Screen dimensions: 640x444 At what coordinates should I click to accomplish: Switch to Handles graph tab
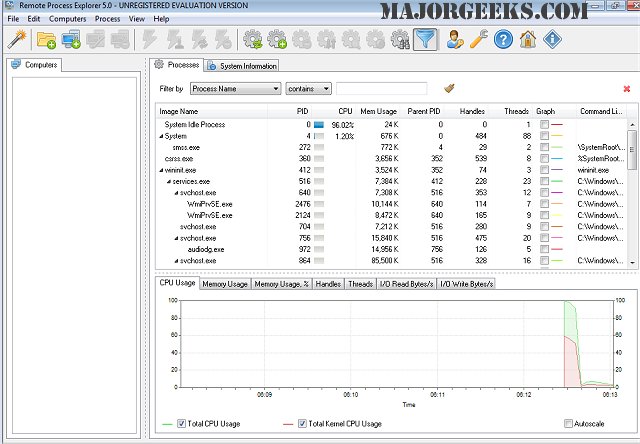click(x=328, y=284)
